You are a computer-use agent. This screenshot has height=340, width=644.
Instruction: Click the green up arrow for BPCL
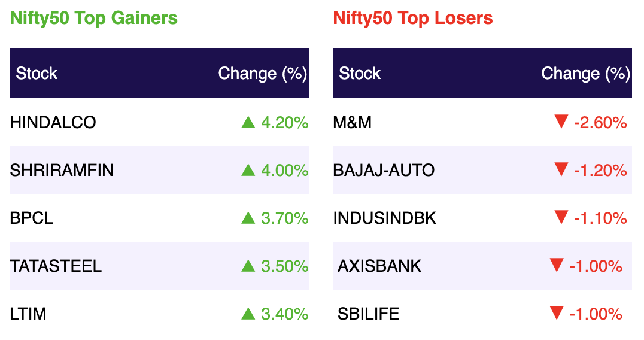point(248,218)
